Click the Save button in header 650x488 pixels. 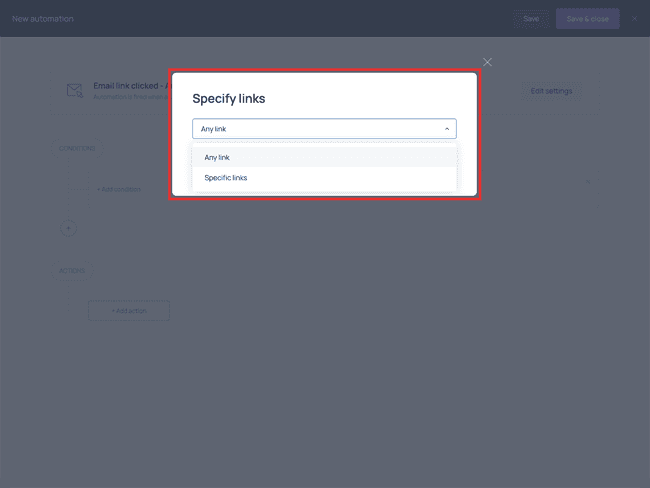pos(531,19)
